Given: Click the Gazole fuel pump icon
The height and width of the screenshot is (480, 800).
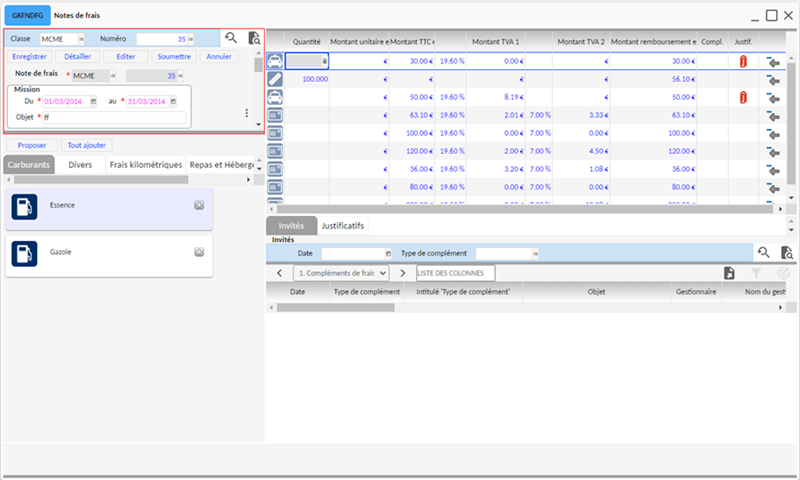Looking at the screenshot, I should (24, 254).
